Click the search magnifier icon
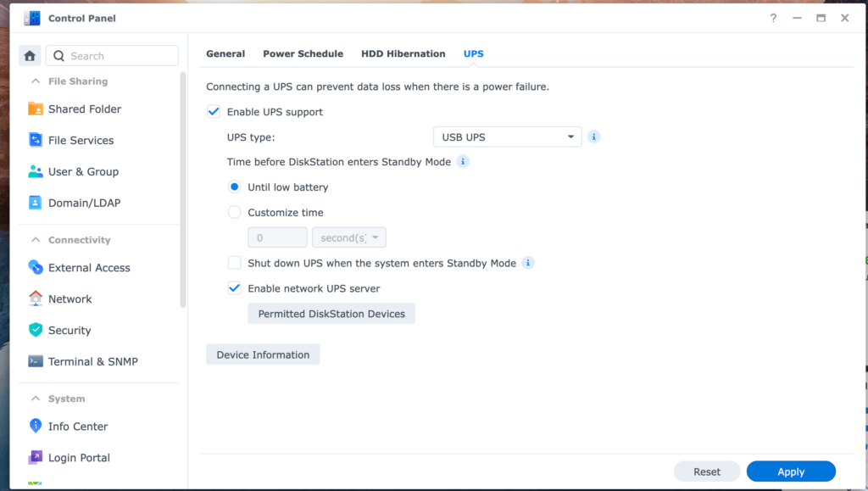The height and width of the screenshot is (491, 868). (58, 56)
